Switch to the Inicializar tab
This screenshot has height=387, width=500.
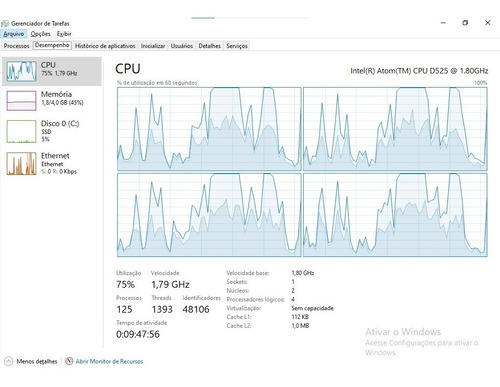(x=153, y=46)
